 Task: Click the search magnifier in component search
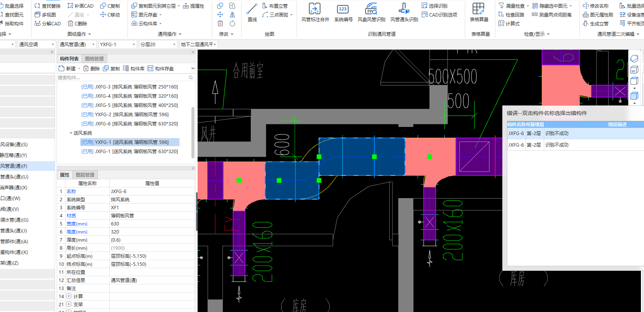191,78
